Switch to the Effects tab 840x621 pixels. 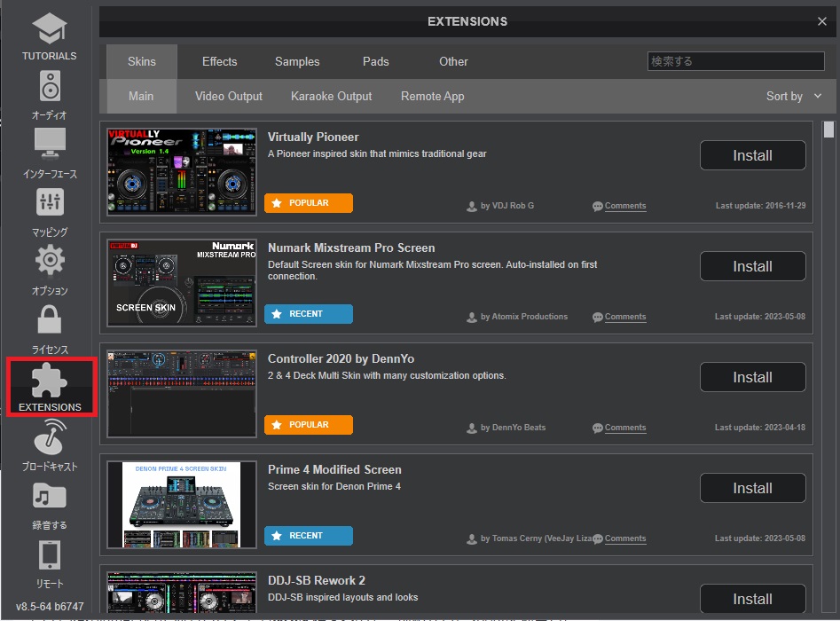pos(220,61)
